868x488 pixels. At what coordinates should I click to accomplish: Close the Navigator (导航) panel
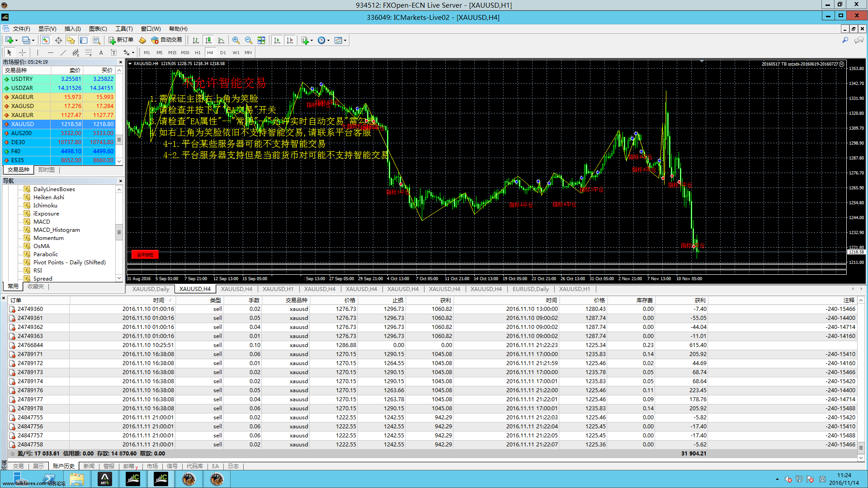(x=120, y=181)
